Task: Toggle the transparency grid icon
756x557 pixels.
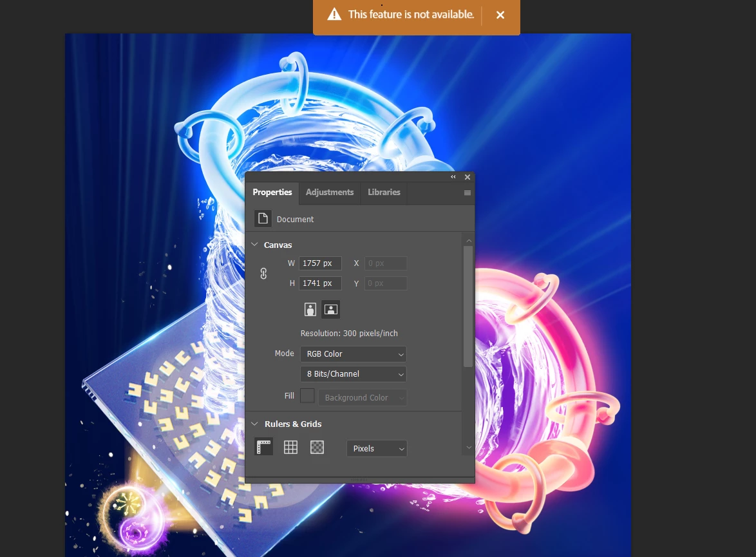Action: coord(317,448)
